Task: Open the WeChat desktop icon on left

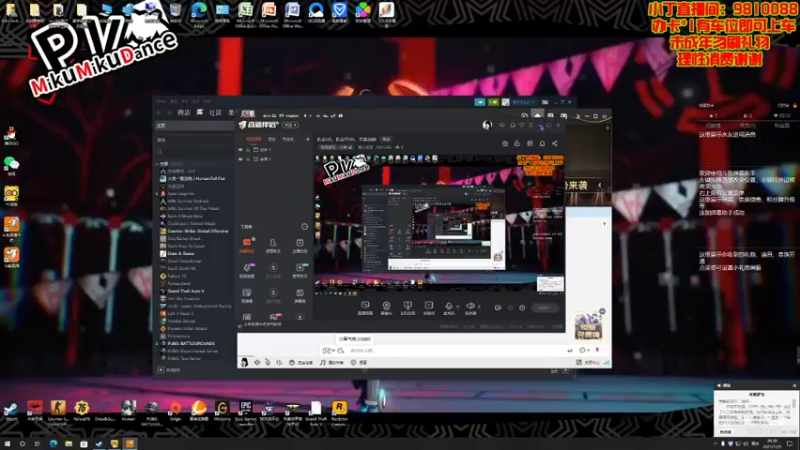Action: point(11,165)
